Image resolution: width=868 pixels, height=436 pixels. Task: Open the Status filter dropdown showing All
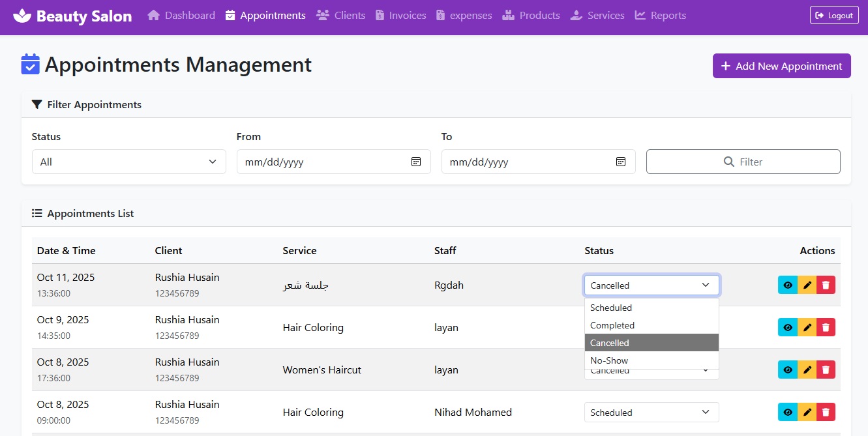(128, 161)
